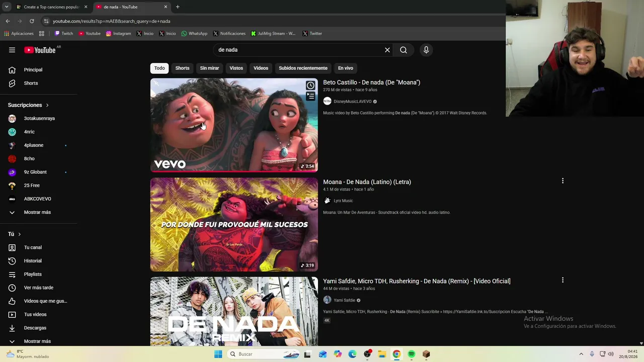The height and width of the screenshot is (362, 644).
Task: Show hidden system tray icons
Action: coord(581,354)
